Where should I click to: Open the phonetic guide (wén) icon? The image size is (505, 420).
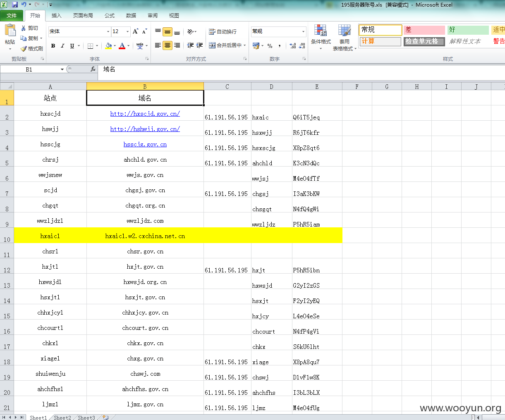[140, 46]
